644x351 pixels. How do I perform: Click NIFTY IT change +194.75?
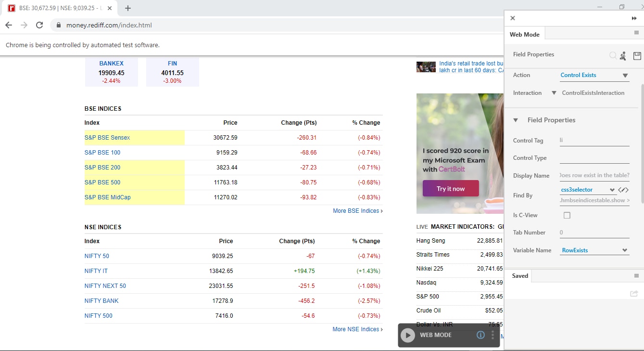pyautogui.click(x=304, y=271)
